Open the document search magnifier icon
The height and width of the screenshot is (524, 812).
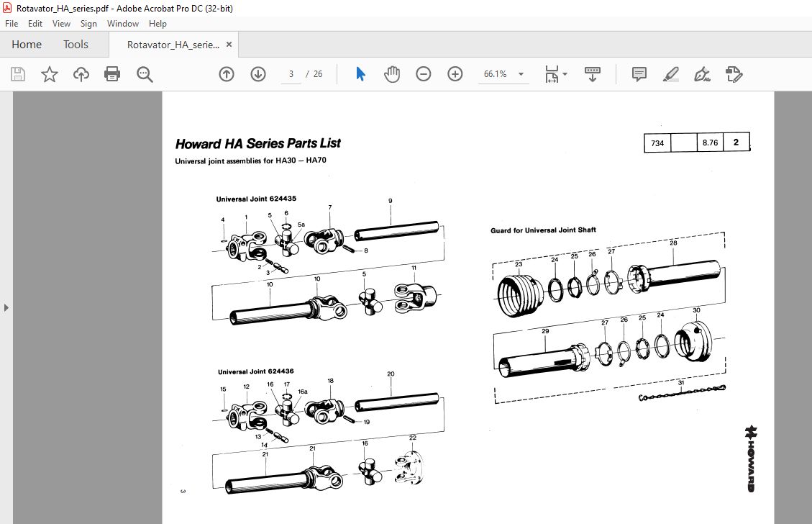[x=144, y=73]
